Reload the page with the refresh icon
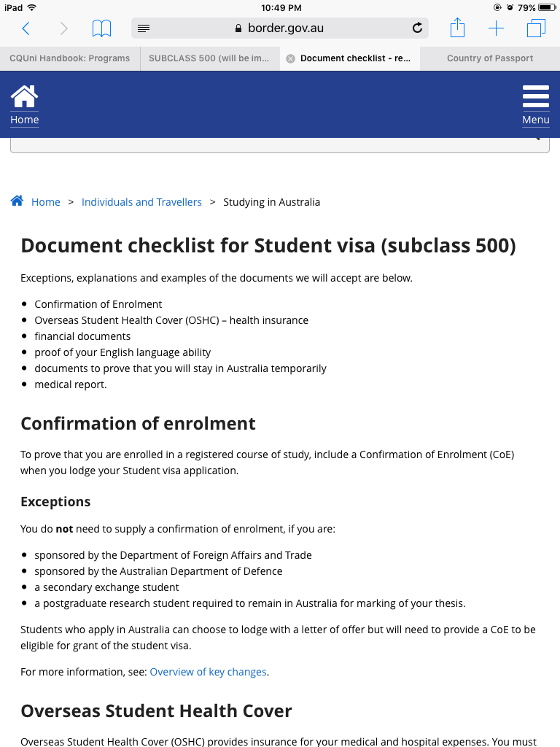 click(x=417, y=28)
